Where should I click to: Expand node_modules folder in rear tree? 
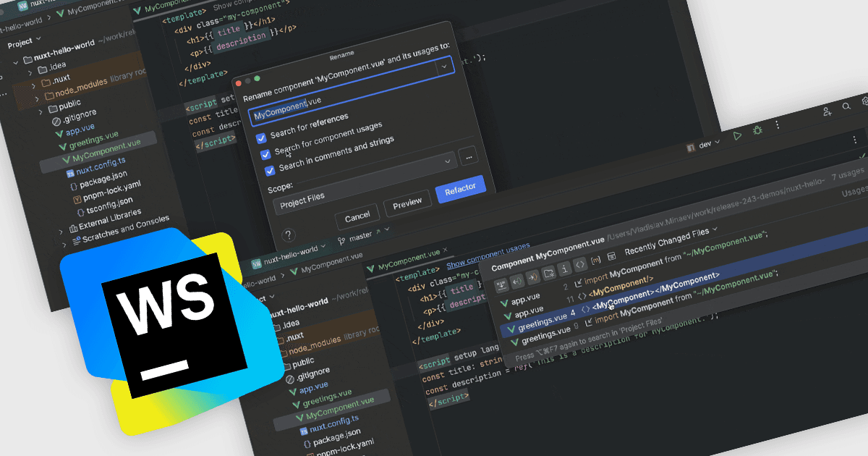click(x=35, y=99)
